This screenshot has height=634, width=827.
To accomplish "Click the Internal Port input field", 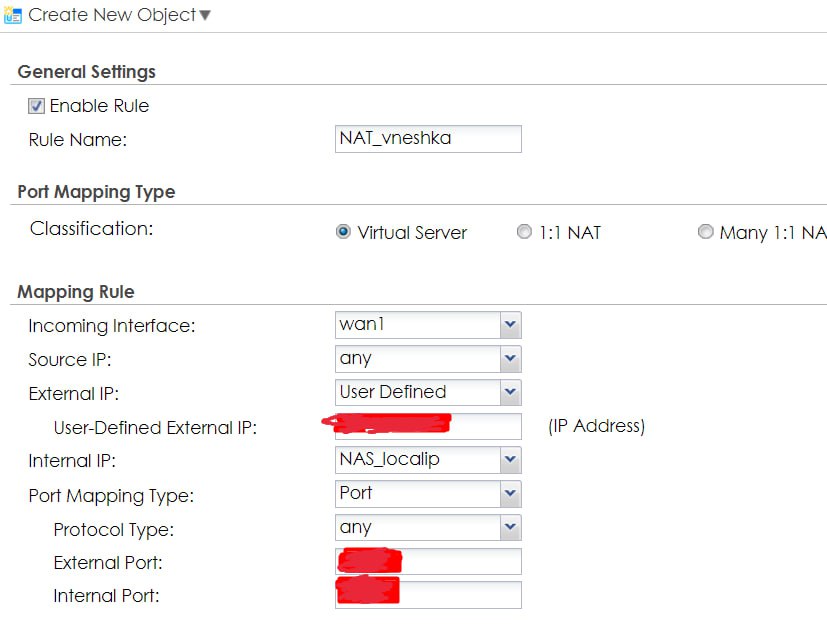I will pos(428,595).
